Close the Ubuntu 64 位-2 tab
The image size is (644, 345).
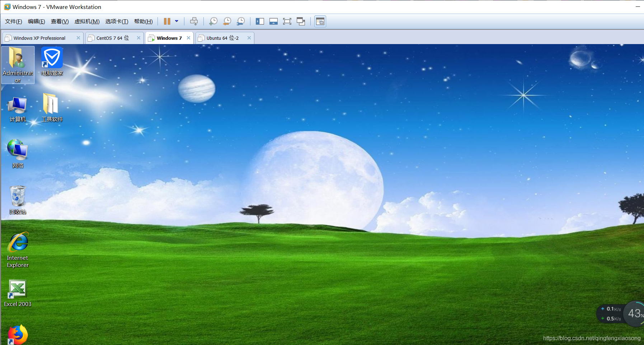(249, 38)
